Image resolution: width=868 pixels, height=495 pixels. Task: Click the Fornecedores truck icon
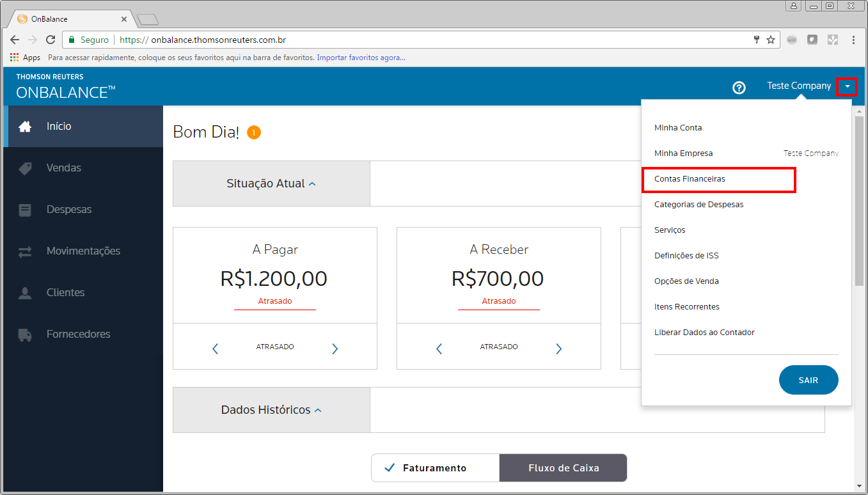point(25,334)
